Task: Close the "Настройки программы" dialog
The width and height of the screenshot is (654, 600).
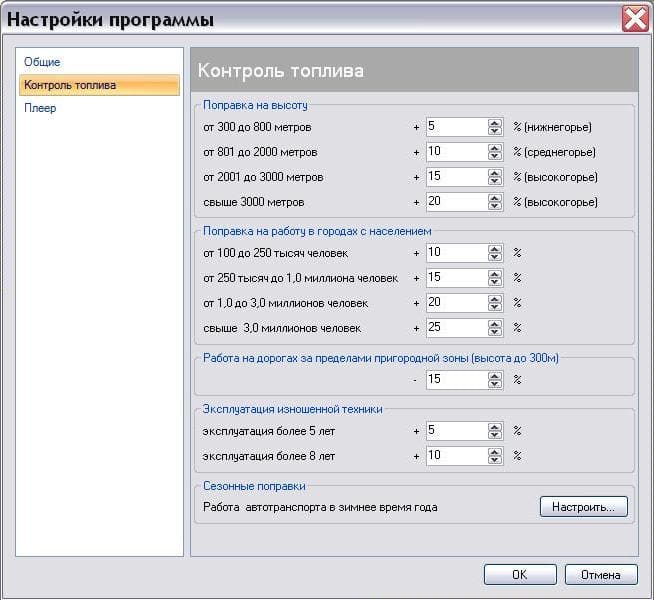Action: (633, 19)
